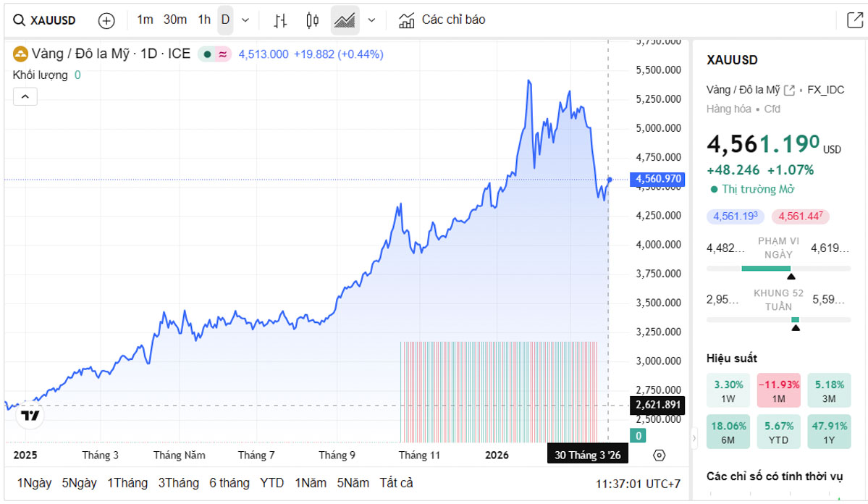Choose the Tất cả range tab
868x504 pixels.
click(396, 483)
